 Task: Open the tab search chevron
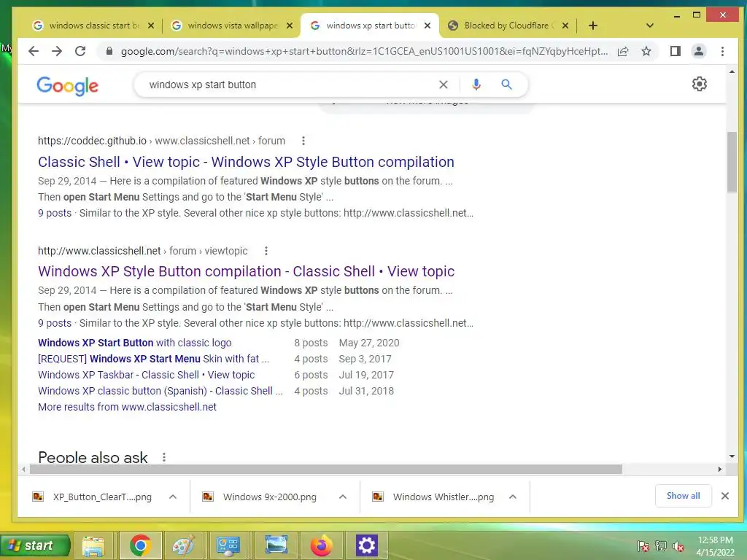(x=649, y=26)
